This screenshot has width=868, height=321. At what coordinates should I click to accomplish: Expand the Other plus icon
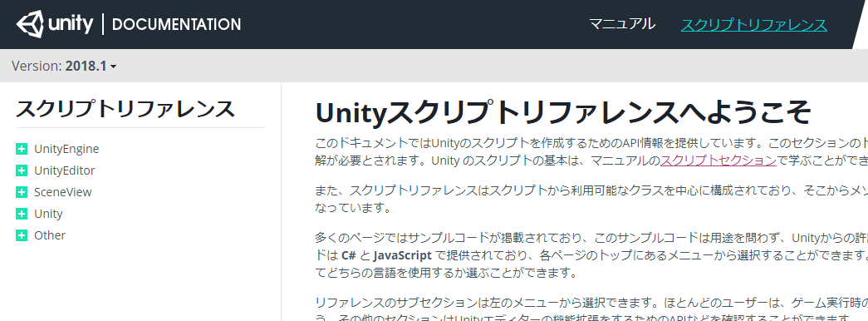pyautogui.click(x=22, y=235)
